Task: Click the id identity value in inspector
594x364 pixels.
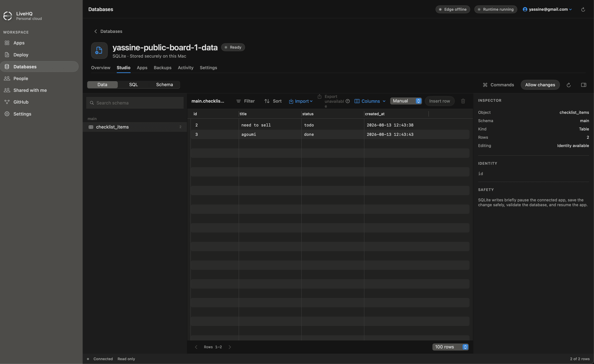Action: 480,174
